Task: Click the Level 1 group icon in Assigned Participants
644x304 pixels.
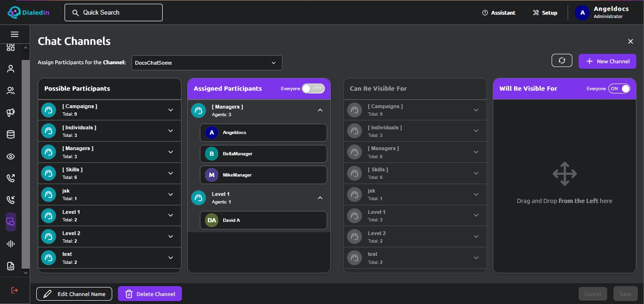Action: (198, 198)
